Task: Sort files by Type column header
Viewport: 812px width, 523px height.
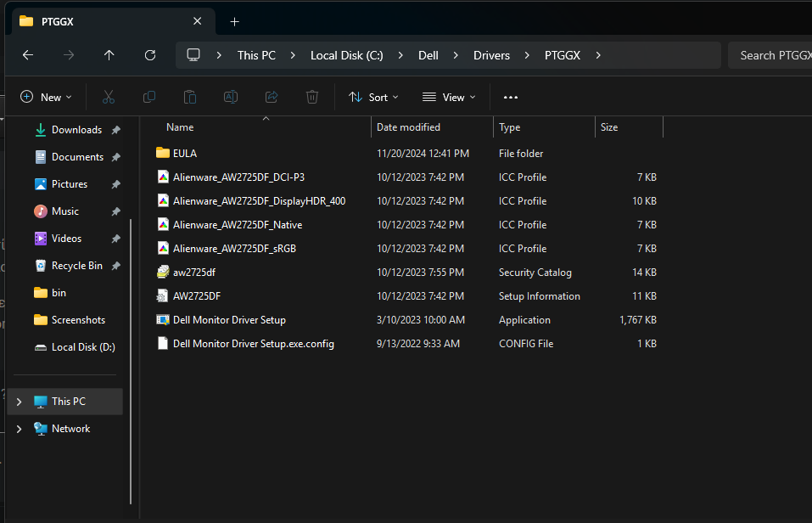Action: pos(510,127)
